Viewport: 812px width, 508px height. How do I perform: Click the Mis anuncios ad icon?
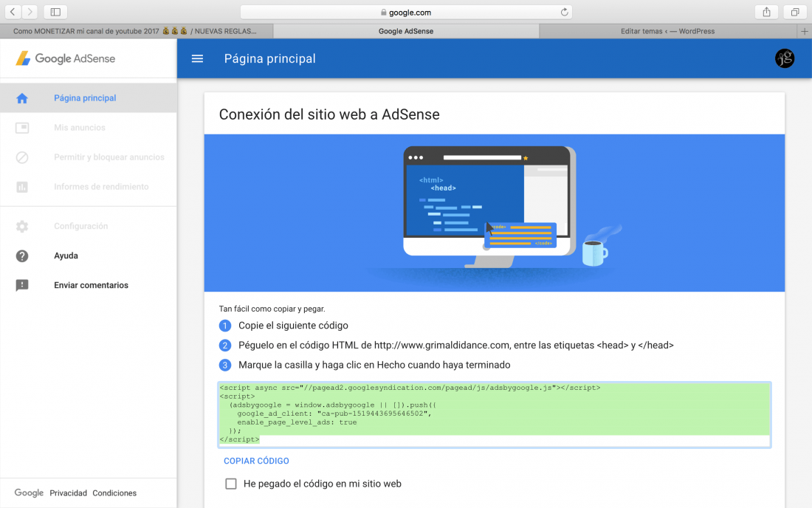point(21,128)
